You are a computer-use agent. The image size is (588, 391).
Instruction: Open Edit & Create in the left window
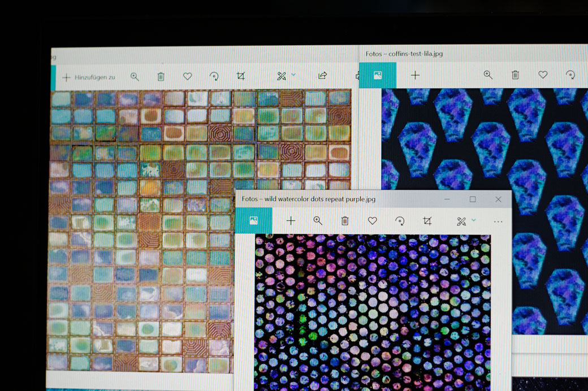(x=282, y=76)
